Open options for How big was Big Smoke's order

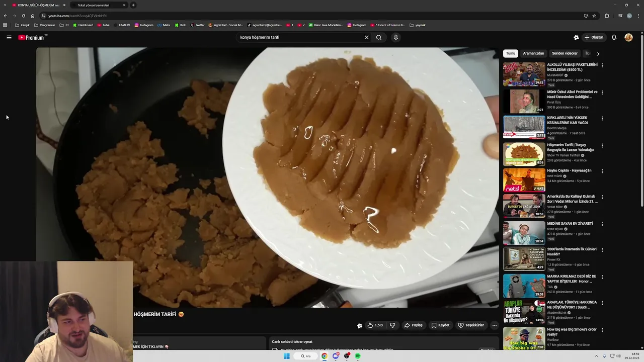[602, 330]
